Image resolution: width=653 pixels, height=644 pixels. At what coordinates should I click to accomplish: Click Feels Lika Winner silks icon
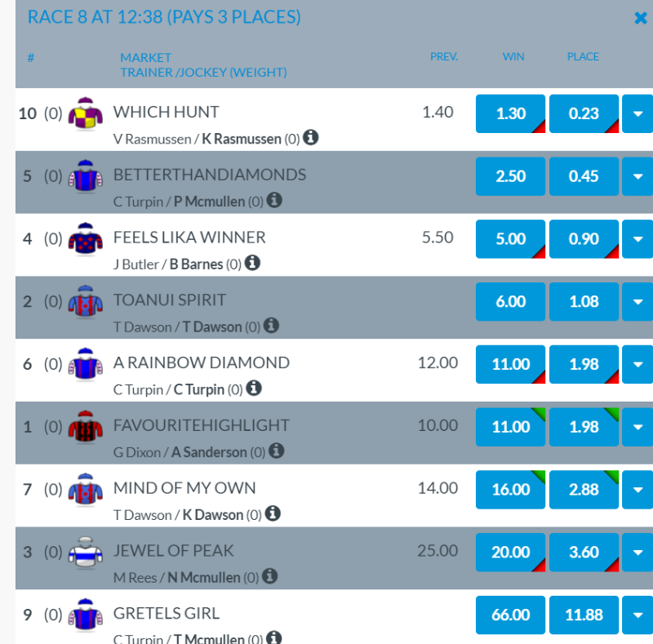coord(85,239)
